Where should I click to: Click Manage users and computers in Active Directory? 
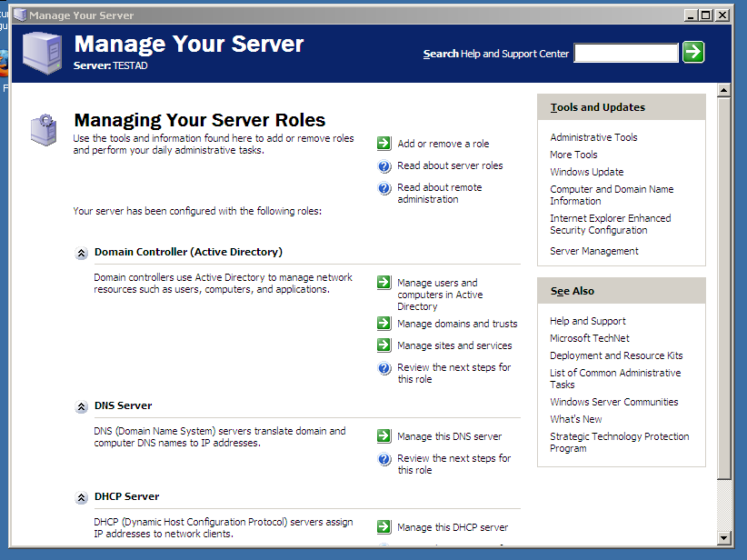[x=440, y=295]
